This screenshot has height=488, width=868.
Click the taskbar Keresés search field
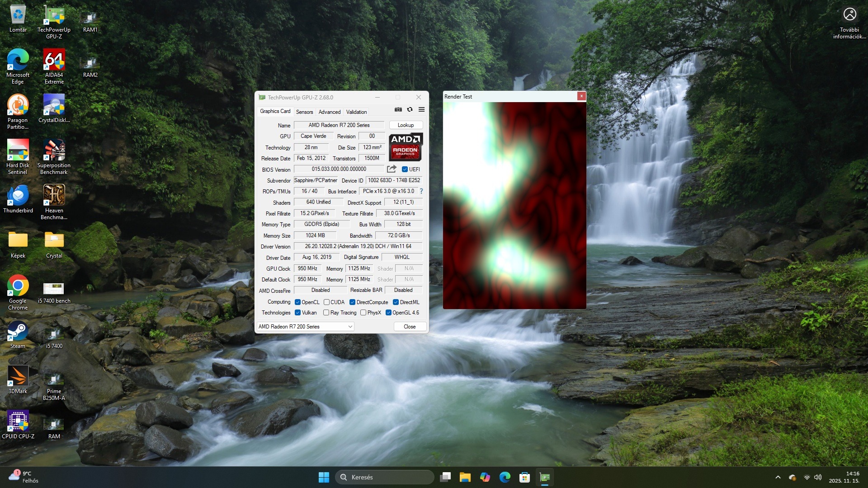point(384,477)
